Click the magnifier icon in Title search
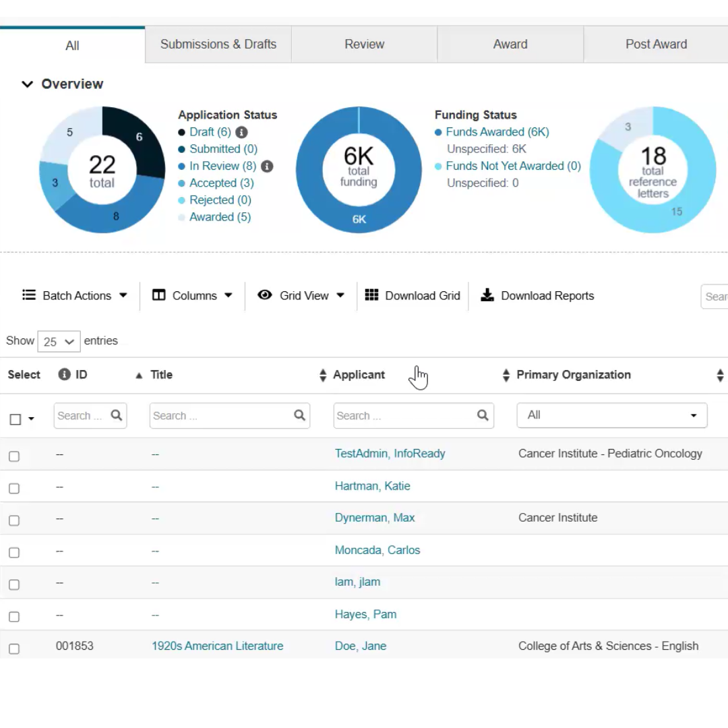This screenshot has height=728, width=728. coord(299,416)
